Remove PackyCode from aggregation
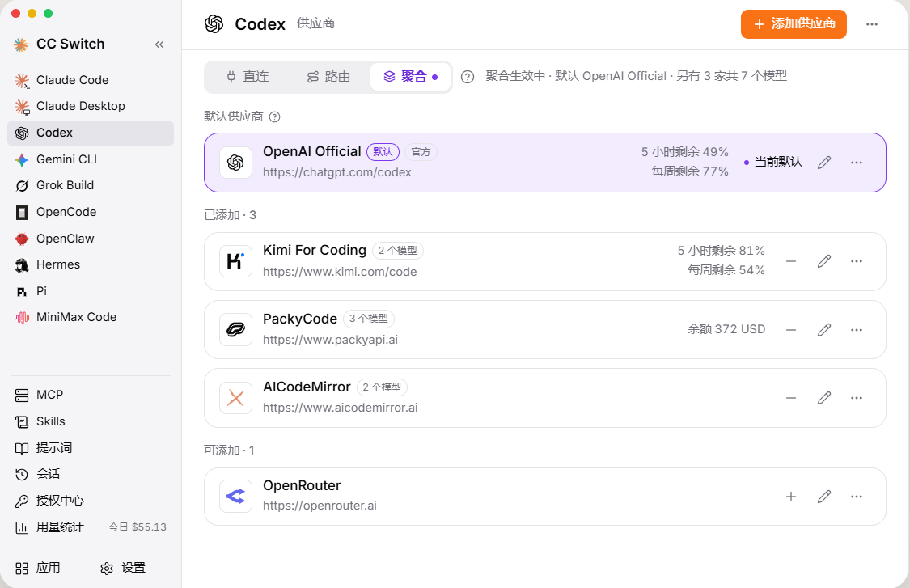The height and width of the screenshot is (588, 910). point(791,330)
